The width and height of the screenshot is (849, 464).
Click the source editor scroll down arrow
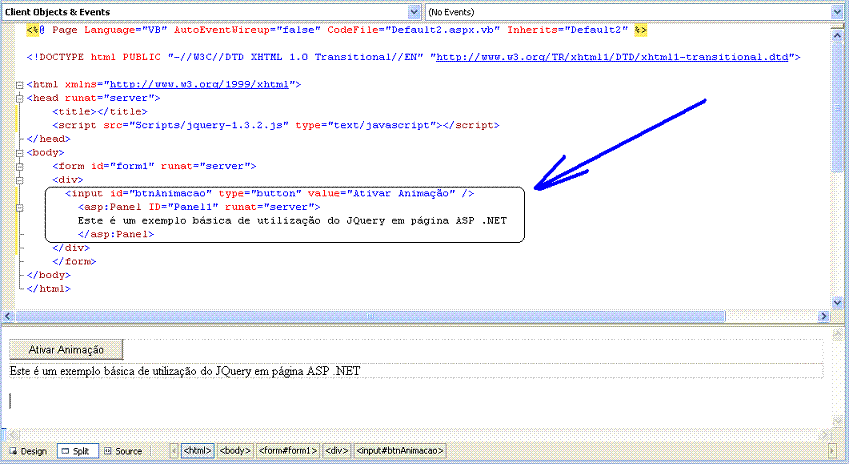[837, 303]
